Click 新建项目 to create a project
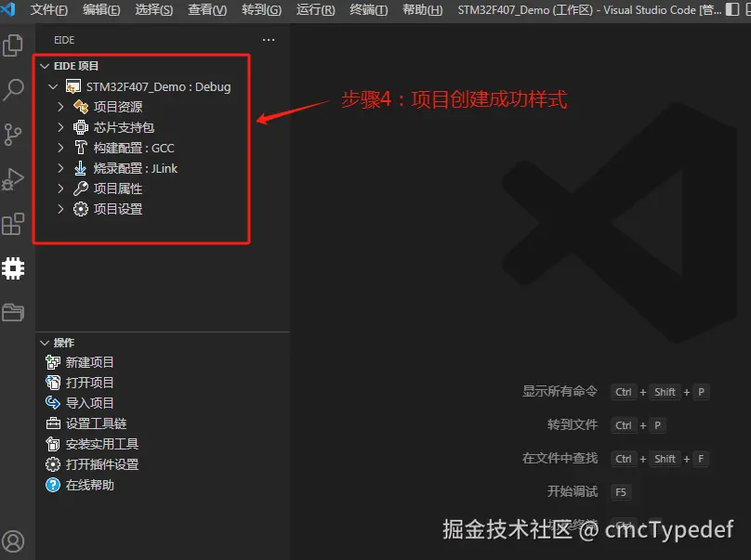This screenshot has width=751, height=560. tap(89, 362)
